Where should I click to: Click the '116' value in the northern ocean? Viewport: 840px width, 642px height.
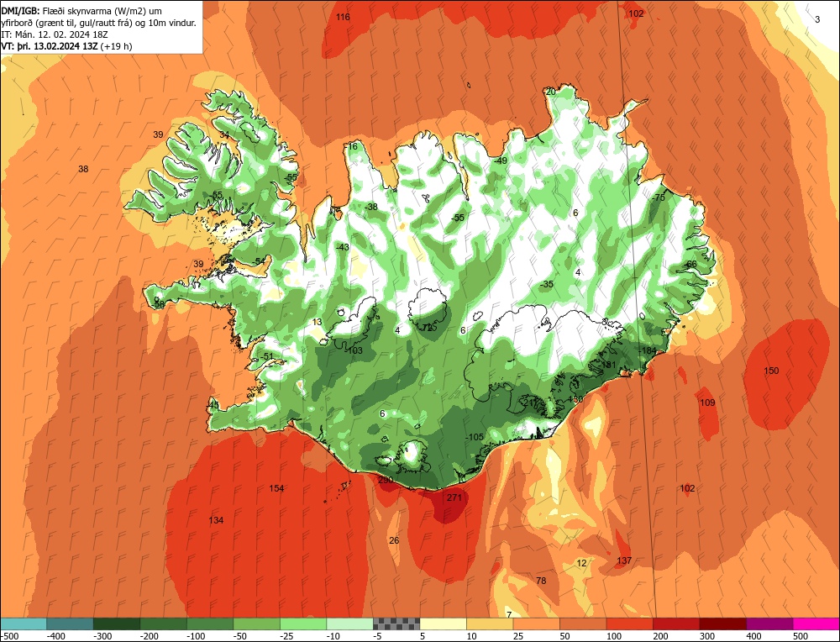click(343, 17)
